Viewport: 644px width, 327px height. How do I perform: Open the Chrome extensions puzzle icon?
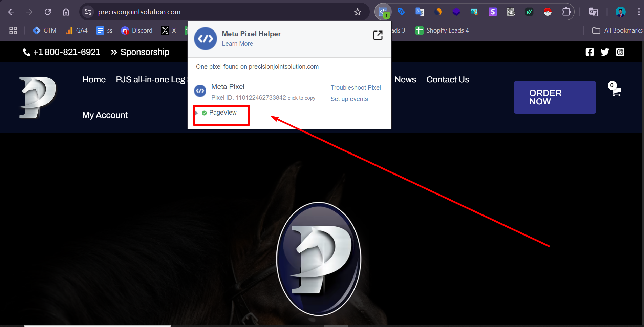click(566, 11)
